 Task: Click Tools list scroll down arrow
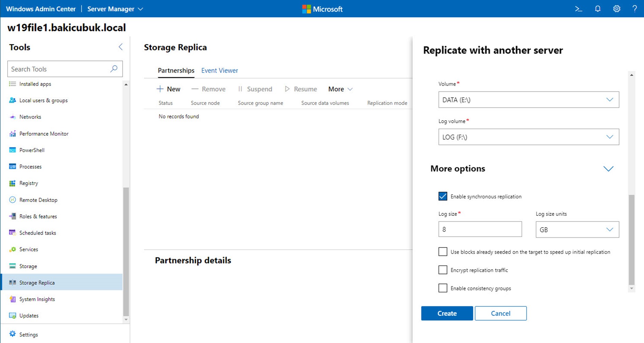click(x=126, y=319)
